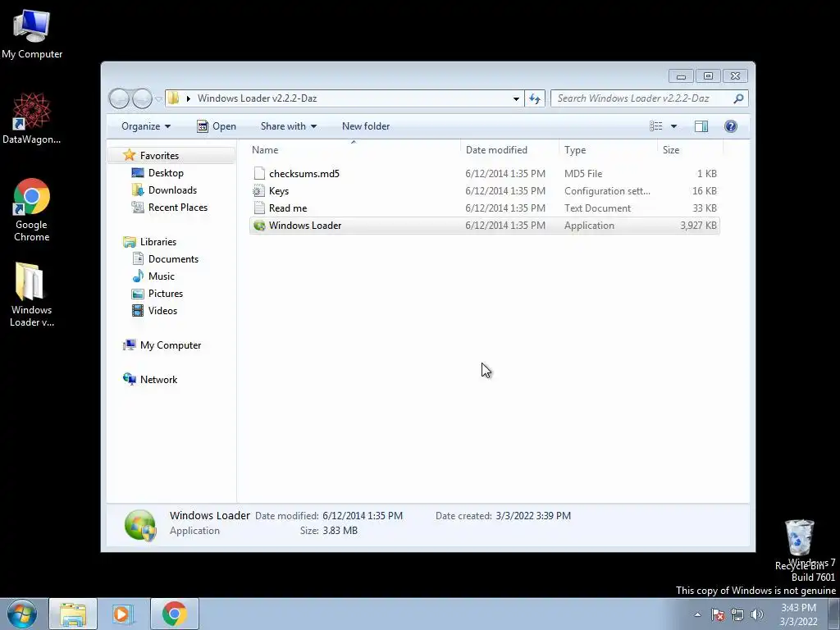Screen dimensions: 840x630
Task: Refresh the folder view
Action: click(x=535, y=98)
